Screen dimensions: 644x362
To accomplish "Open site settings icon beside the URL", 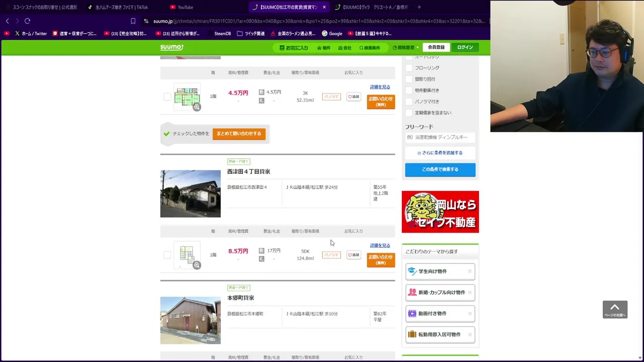I will [x=146, y=21].
